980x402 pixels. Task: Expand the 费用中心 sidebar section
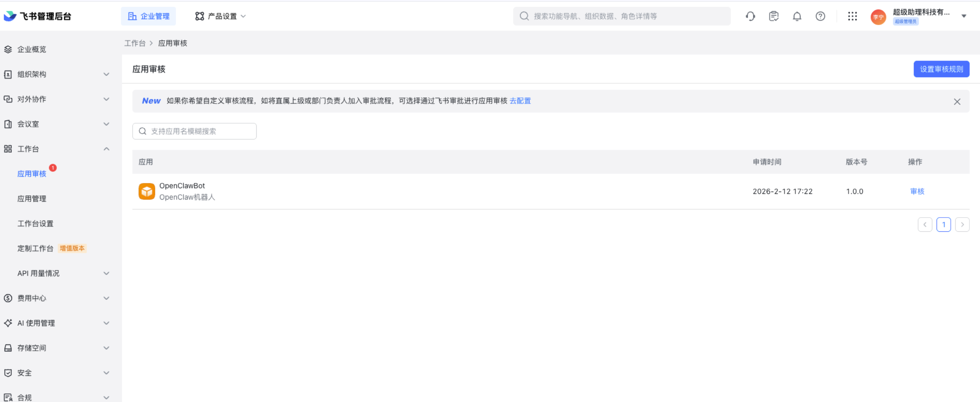[106, 298]
